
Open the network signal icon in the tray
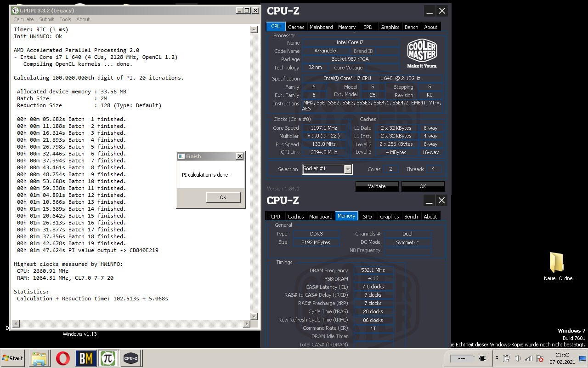529,358
